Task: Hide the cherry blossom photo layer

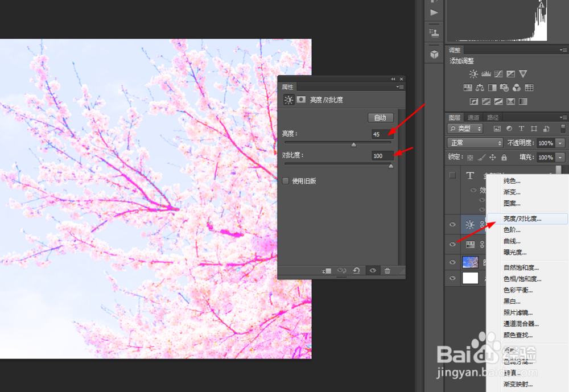Action: tap(452, 262)
